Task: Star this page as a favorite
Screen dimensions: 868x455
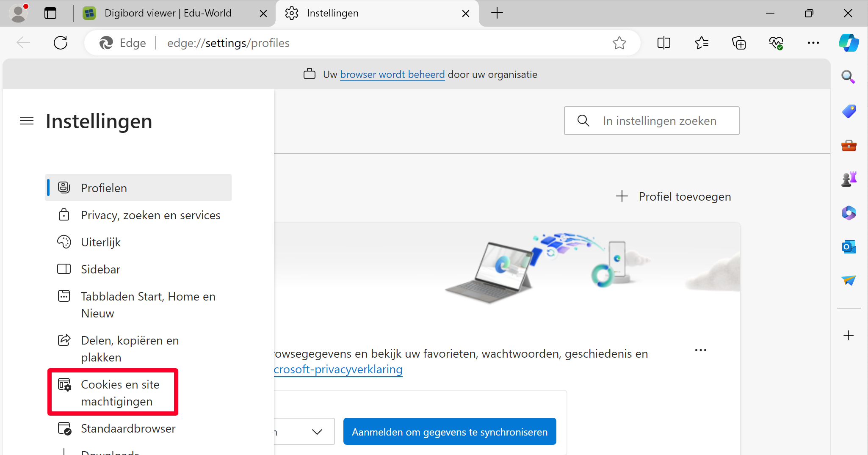Action: click(x=619, y=43)
